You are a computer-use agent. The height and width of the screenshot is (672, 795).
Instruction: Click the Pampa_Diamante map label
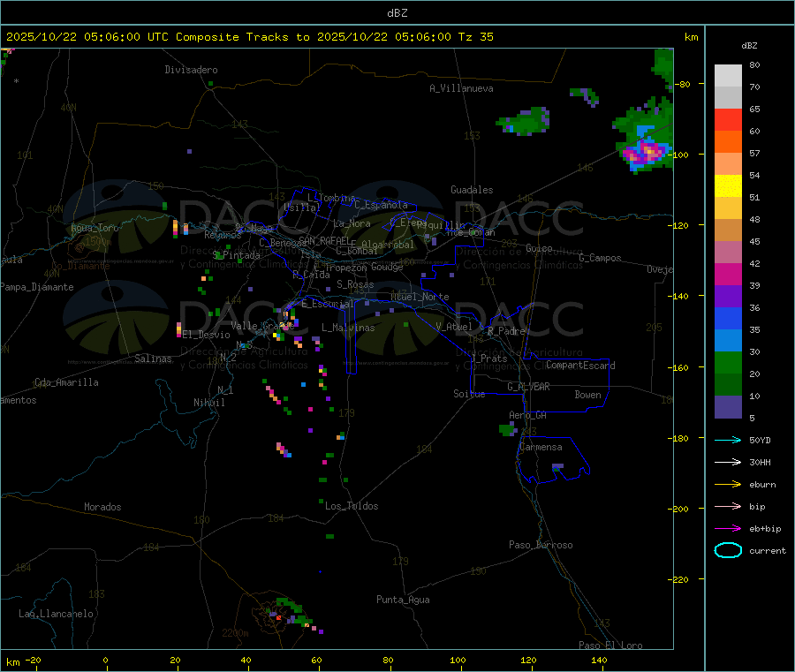tap(37, 287)
